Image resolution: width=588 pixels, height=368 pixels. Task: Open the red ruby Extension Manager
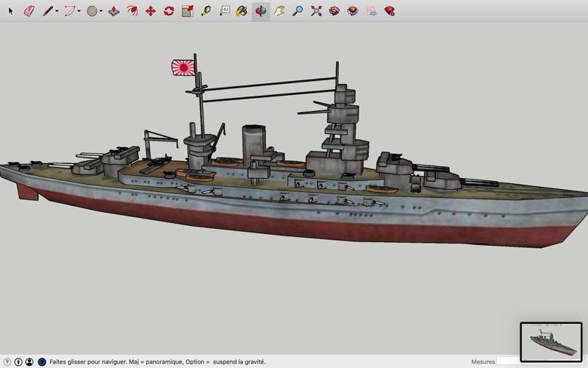click(x=390, y=11)
